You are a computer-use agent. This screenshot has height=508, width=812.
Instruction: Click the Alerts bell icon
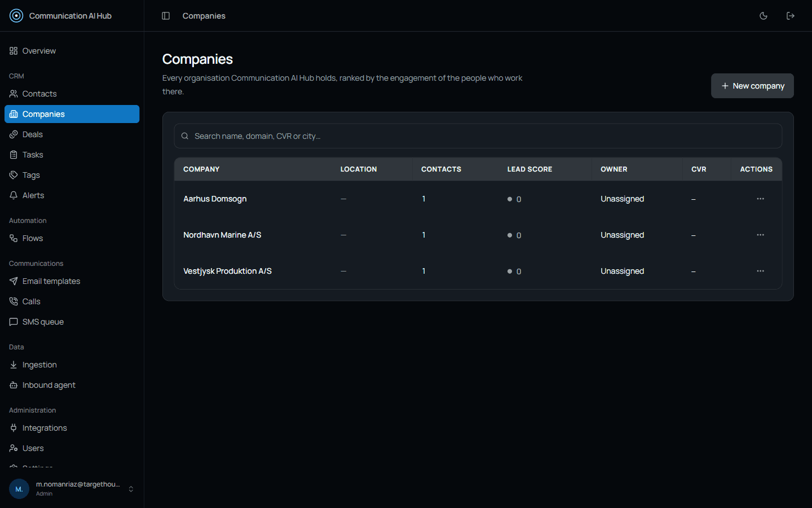coord(14,195)
